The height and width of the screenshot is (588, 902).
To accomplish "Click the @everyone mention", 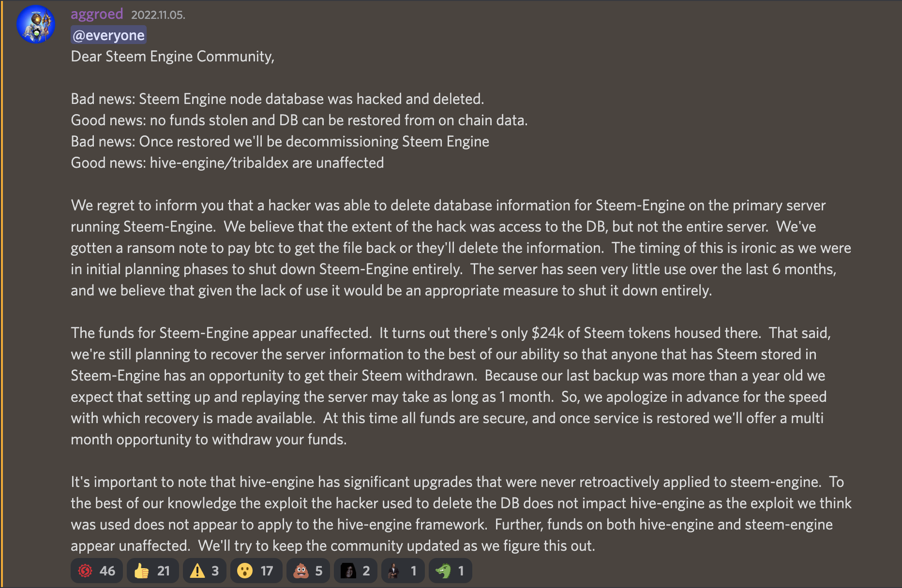I will (x=108, y=35).
